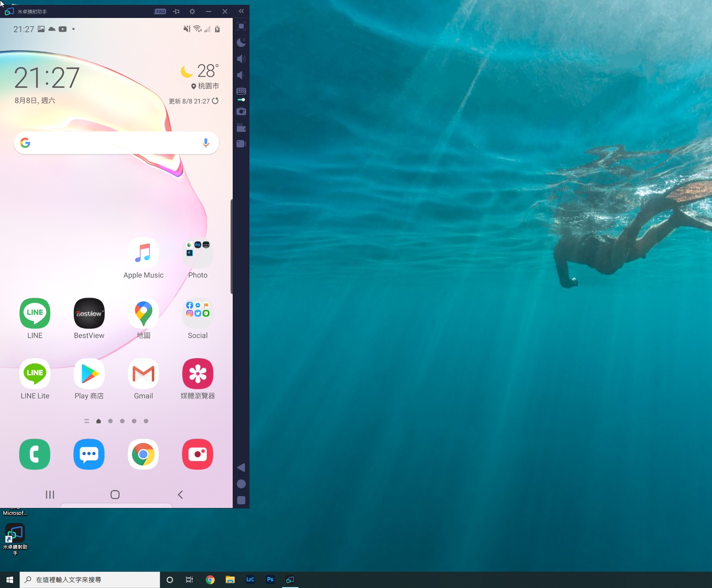This screenshot has width=712, height=588.
Task: Open the Gmail app
Action: [x=143, y=379]
